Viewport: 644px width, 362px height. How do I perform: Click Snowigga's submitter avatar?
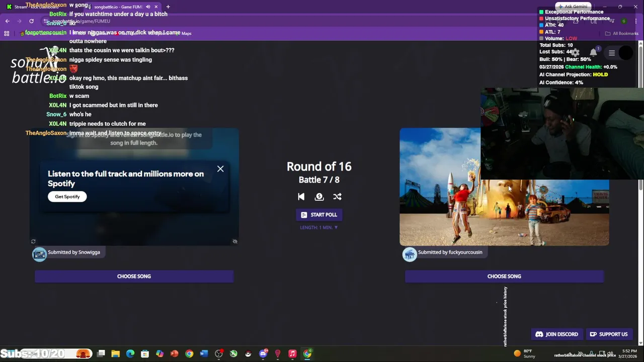click(39, 254)
